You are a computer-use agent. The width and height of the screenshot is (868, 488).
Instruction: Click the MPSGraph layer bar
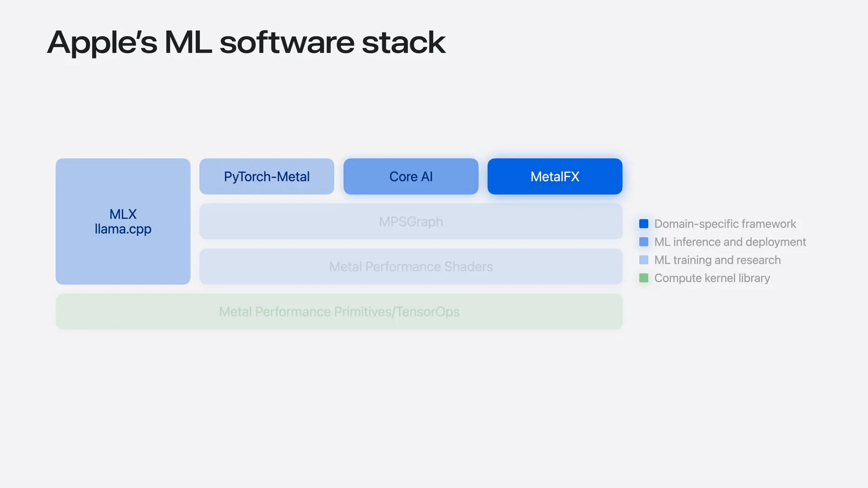411,221
